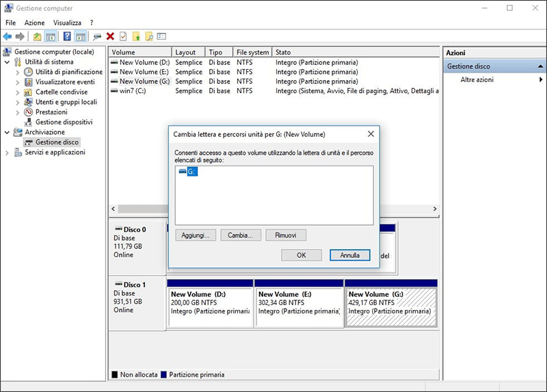Click the connect drive toolbar icon
Image resolution: width=547 pixels, height=392 pixels.
(96, 36)
